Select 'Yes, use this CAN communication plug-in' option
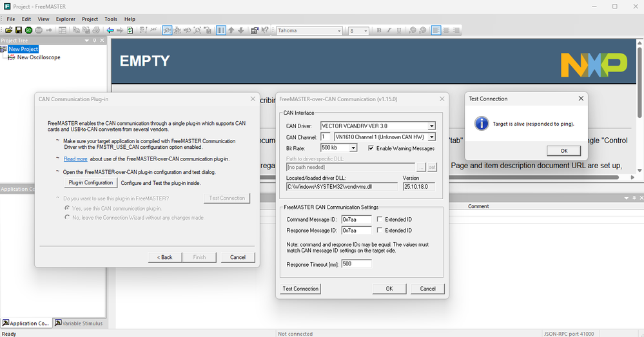This screenshot has height=337, width=644. tap(67, 209)
